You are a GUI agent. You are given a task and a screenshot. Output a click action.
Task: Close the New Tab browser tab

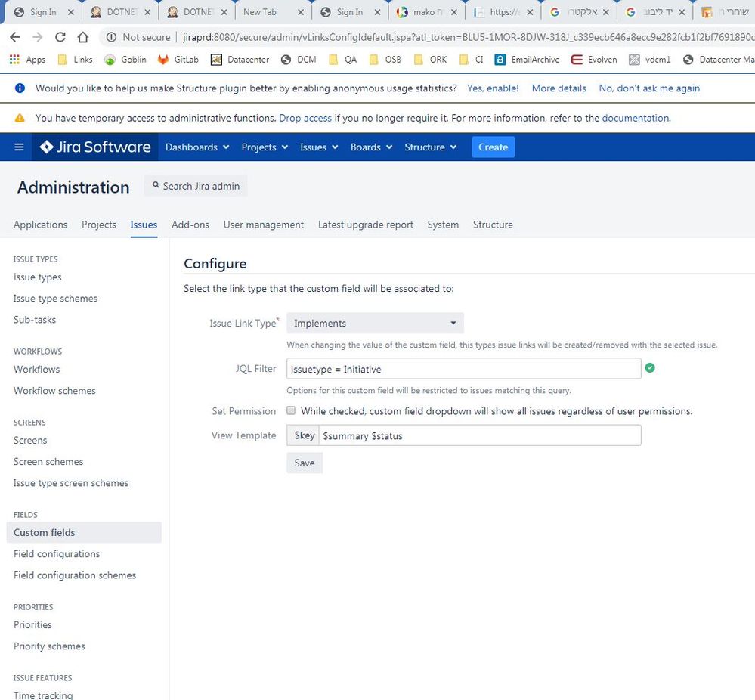pos(301,12)
